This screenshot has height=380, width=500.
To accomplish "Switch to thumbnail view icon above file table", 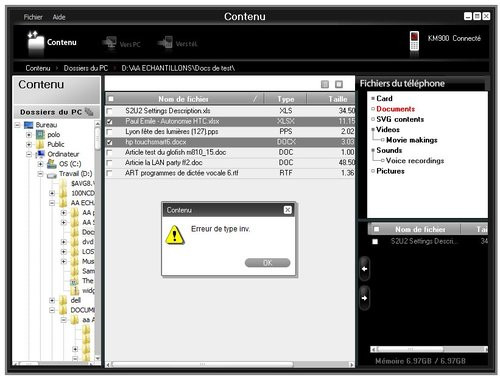I will click(339, 84).
